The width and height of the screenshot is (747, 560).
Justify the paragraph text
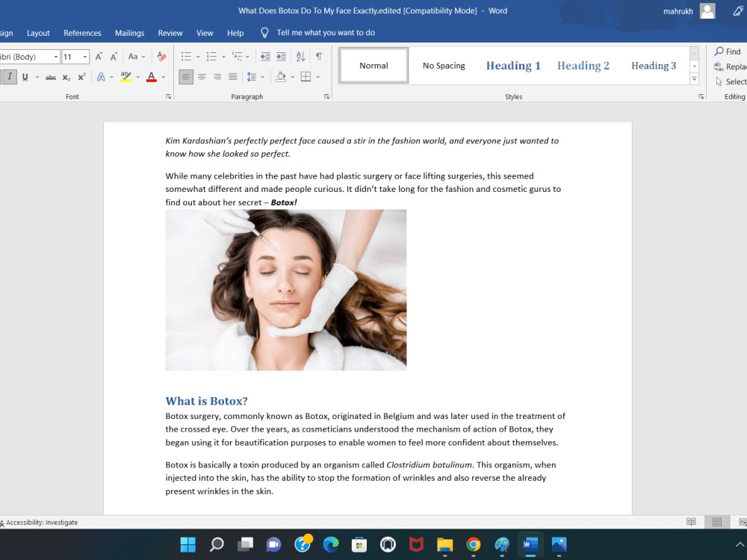pos(233,77)
